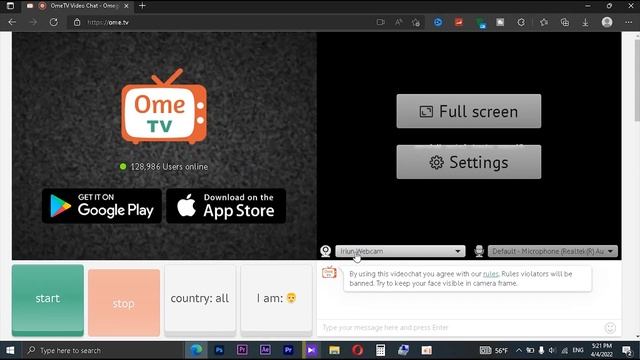
Task: Launch Photoshop from the taskbar
Action: click(219, 350)
